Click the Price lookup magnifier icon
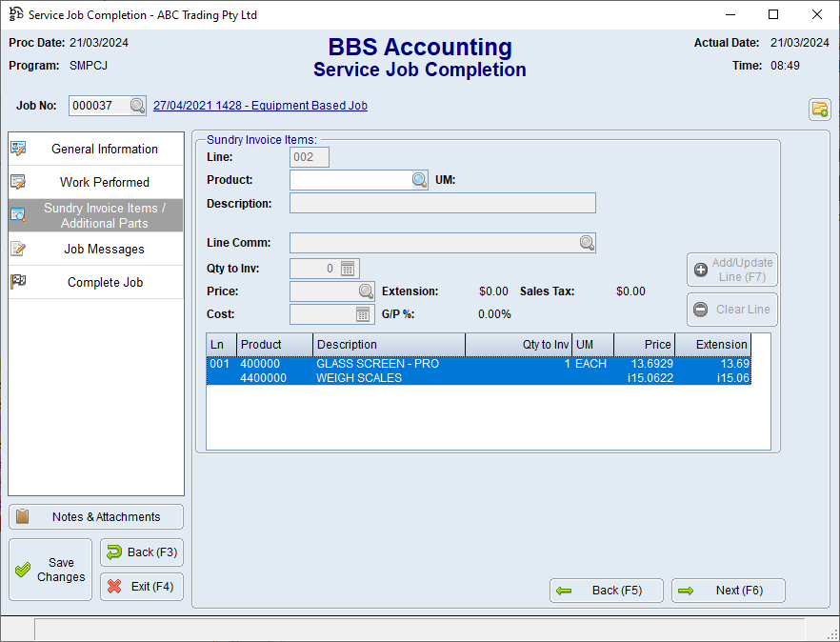 click(366, 291)
